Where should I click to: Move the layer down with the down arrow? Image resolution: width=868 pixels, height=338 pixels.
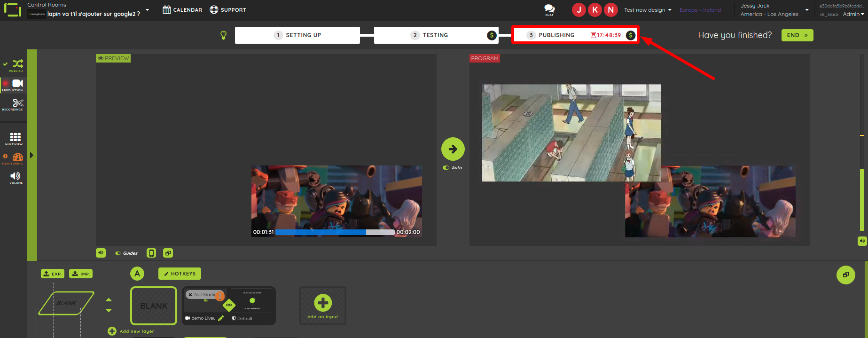pos(109,310)
